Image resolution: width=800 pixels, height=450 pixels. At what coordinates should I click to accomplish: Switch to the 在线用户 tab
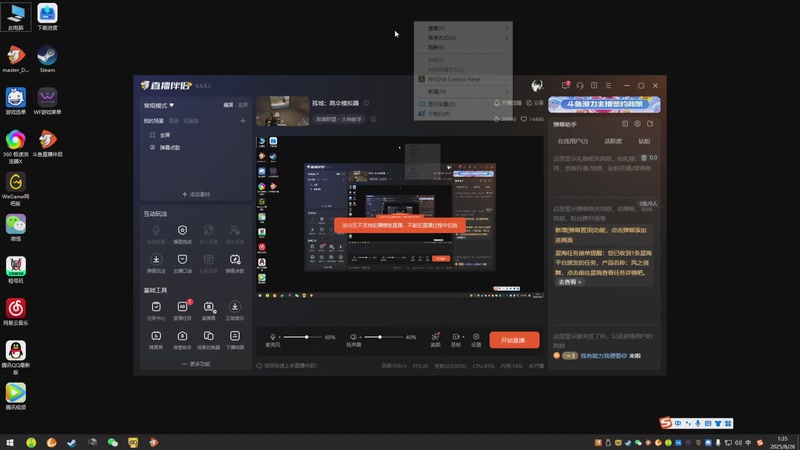[572, 141]
